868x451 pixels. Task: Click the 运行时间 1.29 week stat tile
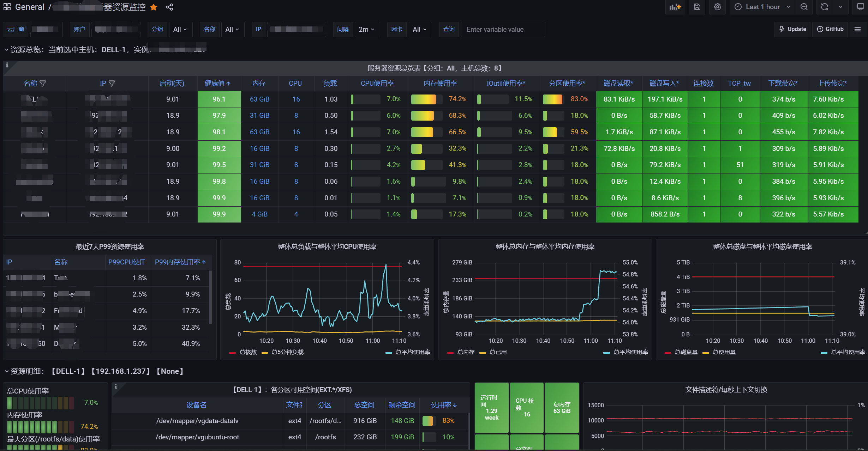click(492, 408)
